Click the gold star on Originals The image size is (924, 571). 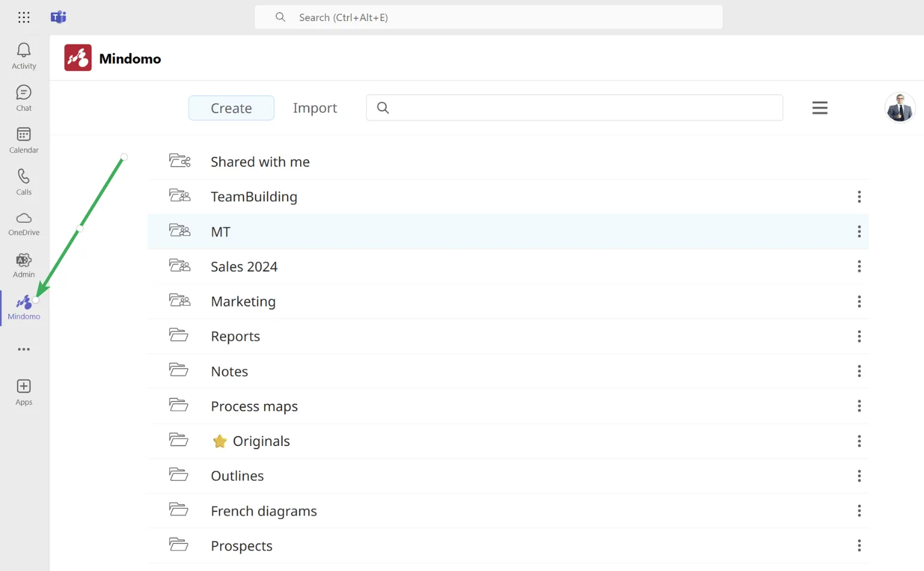220,441
